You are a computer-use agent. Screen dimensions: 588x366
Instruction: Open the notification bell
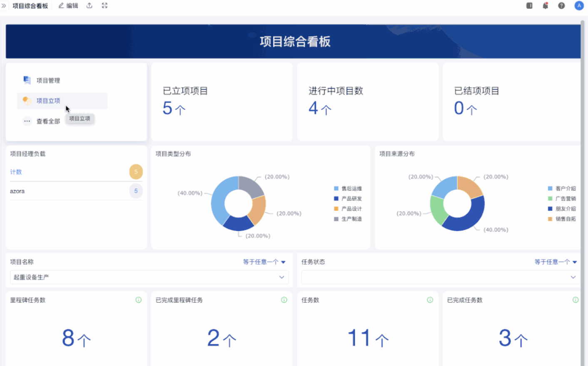(545, 6)
